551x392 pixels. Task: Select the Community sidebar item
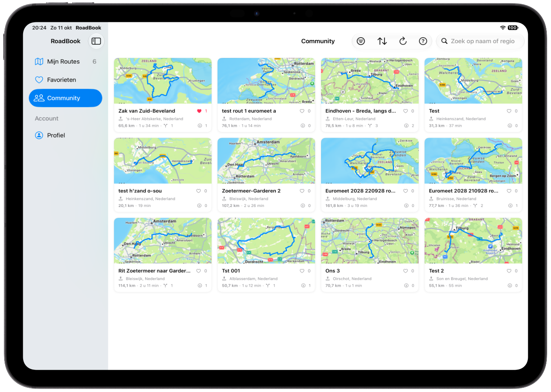click(66, 98)
